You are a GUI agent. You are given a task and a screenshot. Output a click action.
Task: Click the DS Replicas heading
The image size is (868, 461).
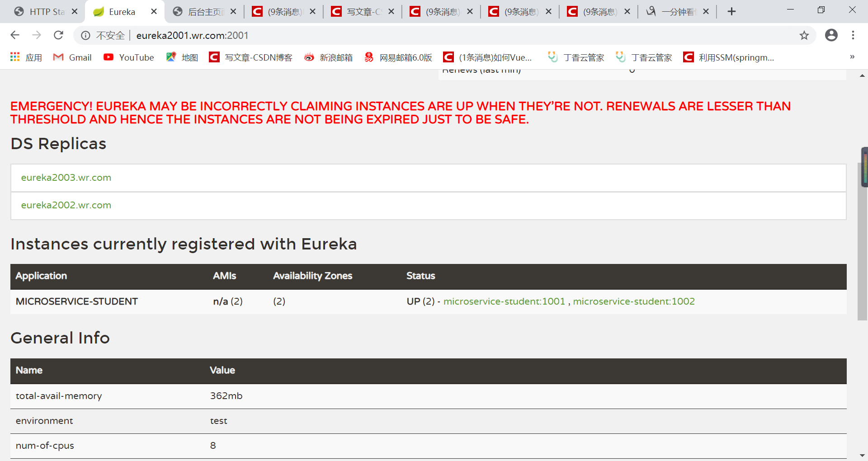click(58, 144)
